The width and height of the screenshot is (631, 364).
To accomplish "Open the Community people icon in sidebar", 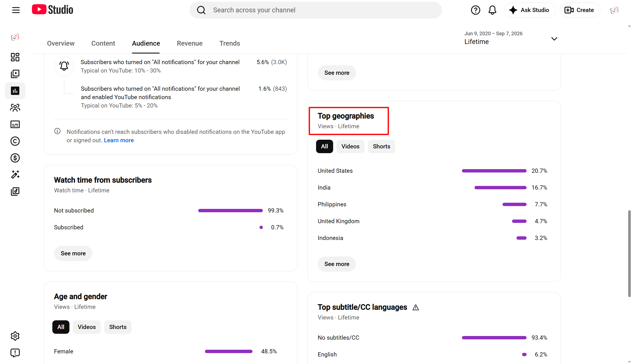I will click(15, 108).
